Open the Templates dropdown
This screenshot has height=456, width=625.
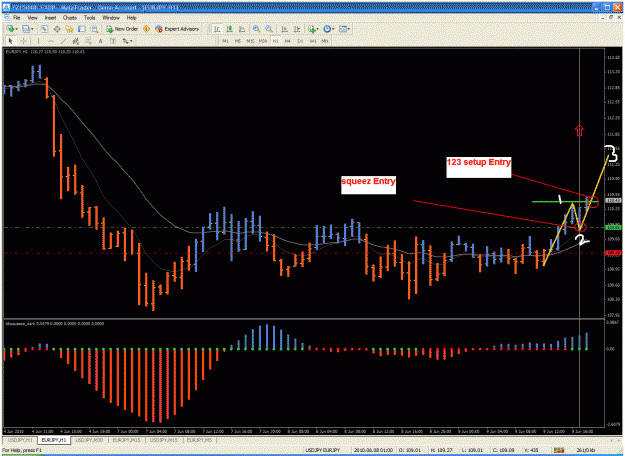point(344,29)
